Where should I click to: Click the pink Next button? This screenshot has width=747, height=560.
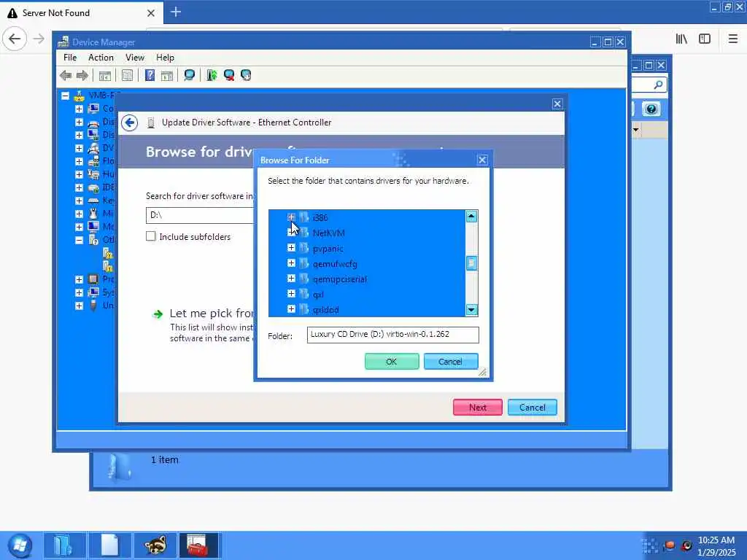click(477, 407)
